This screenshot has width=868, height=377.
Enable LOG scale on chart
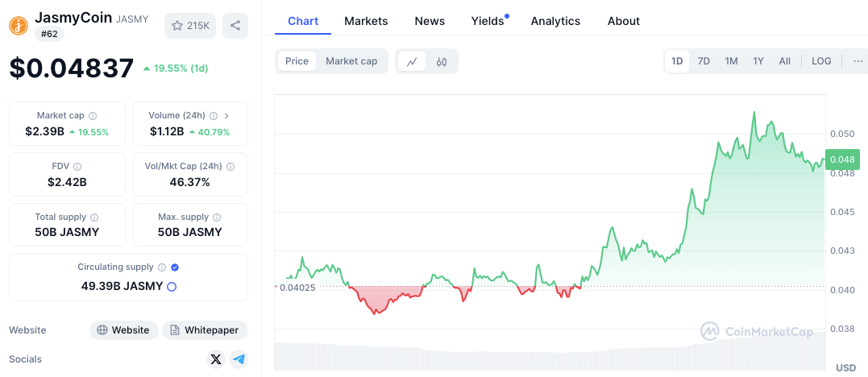[821, 61]
